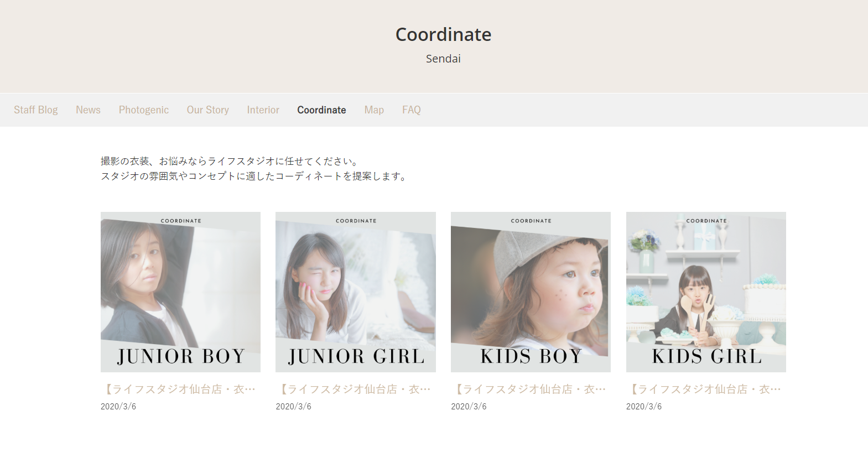This screenshot has width=868, height=473.
Task: Click the article title link under JUNIOR GIRL
Action: tap(355, 389)
